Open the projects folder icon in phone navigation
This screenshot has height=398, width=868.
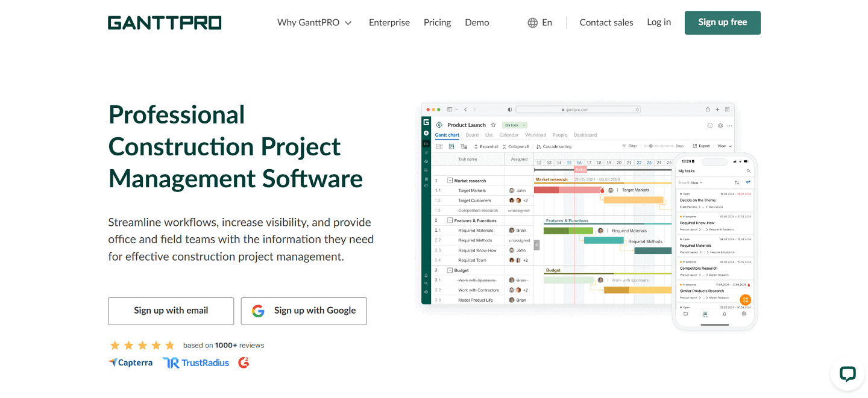pos(686,314)
